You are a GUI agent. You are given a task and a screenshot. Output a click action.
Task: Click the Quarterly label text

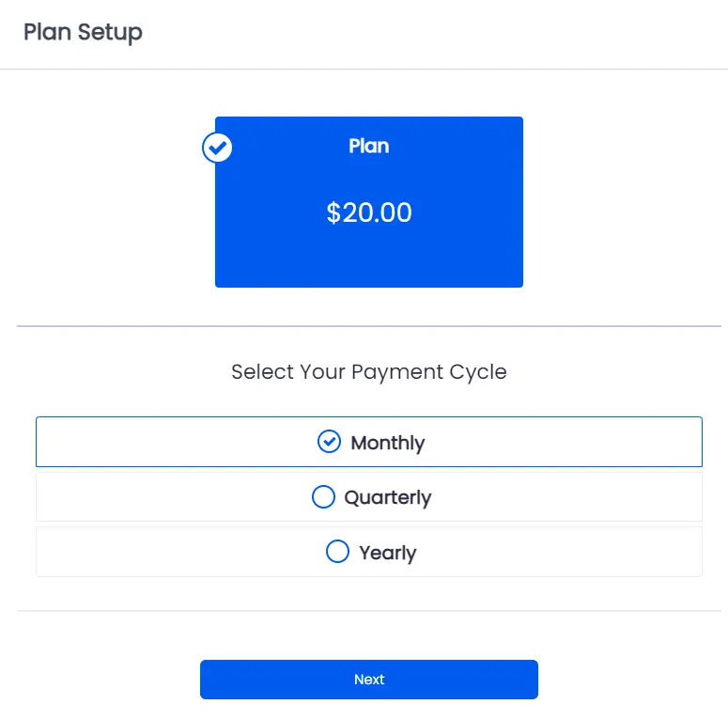[388, 497]
